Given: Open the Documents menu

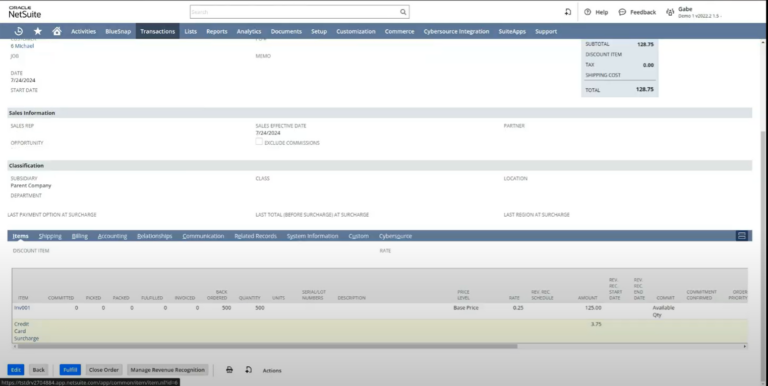Looking at the screenshot, I should click(286, 31).
